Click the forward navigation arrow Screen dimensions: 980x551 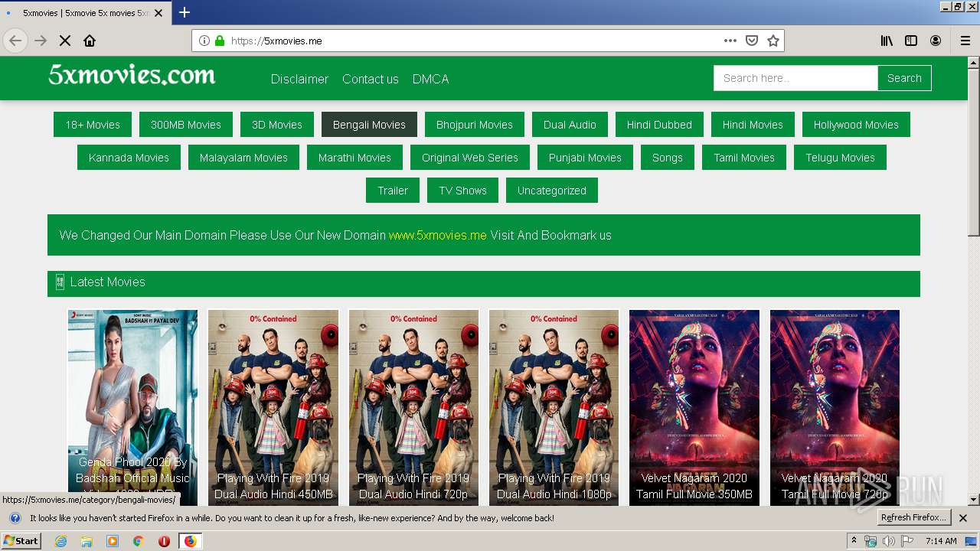[41, 41]
